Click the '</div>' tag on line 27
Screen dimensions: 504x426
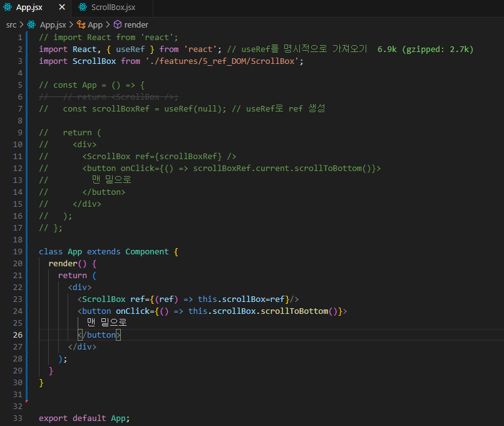[82, 347]
